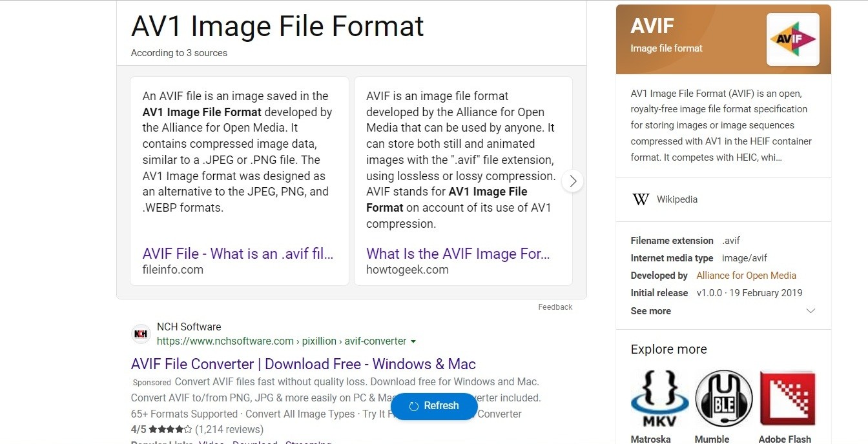Click the NCH Software site name
The width and height of the screenshot is (868, 444).
click(189, 327)
